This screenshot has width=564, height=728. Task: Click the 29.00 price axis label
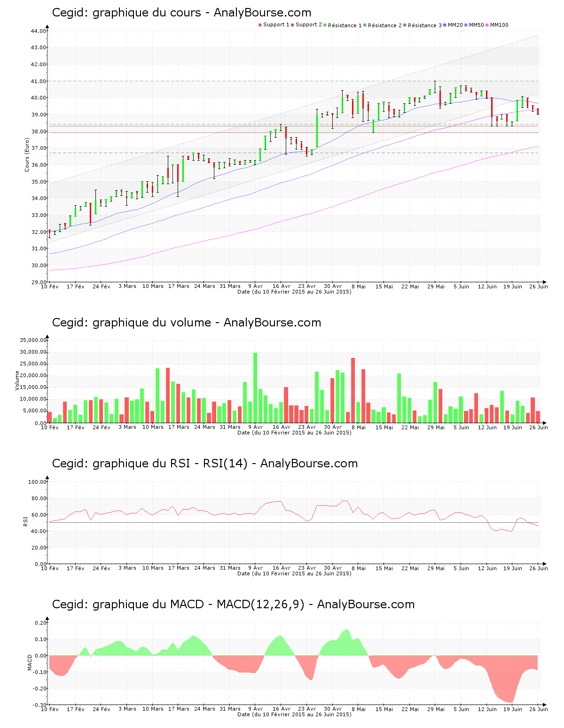click(x=38, y=282)
